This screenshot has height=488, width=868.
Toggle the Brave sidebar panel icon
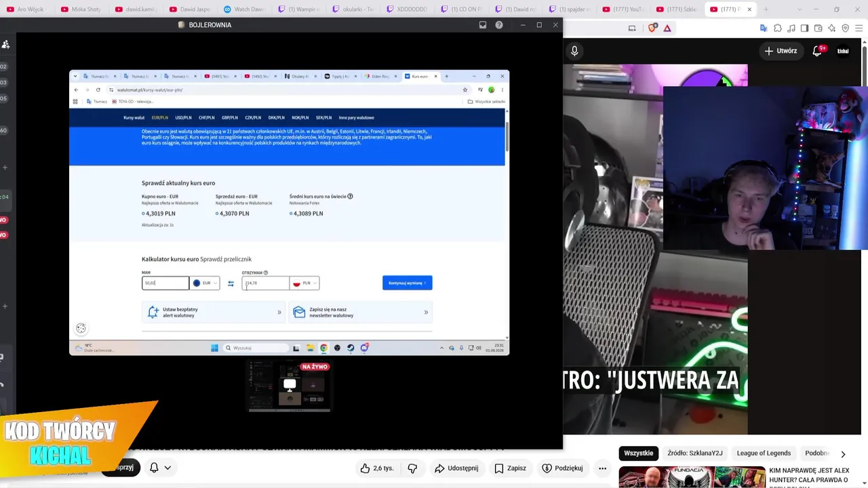coord(805,28)
